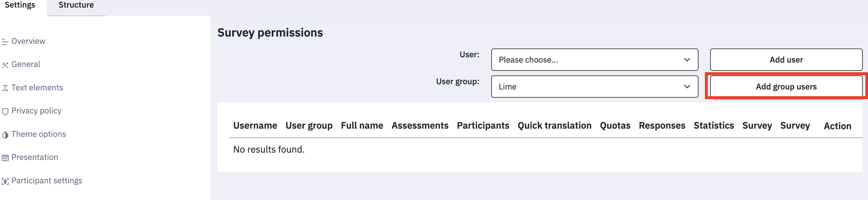Click the Presentation sidebar icon
The image size is (868, 200).
pos(5,158)
